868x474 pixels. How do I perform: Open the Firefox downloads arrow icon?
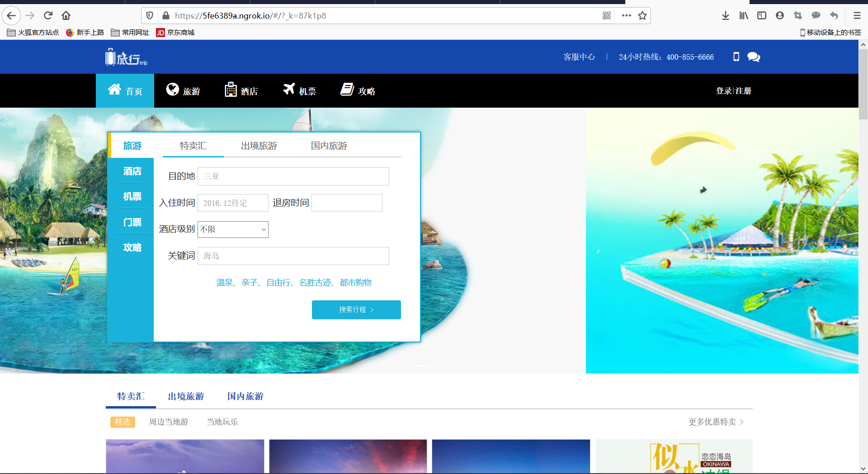726,15
